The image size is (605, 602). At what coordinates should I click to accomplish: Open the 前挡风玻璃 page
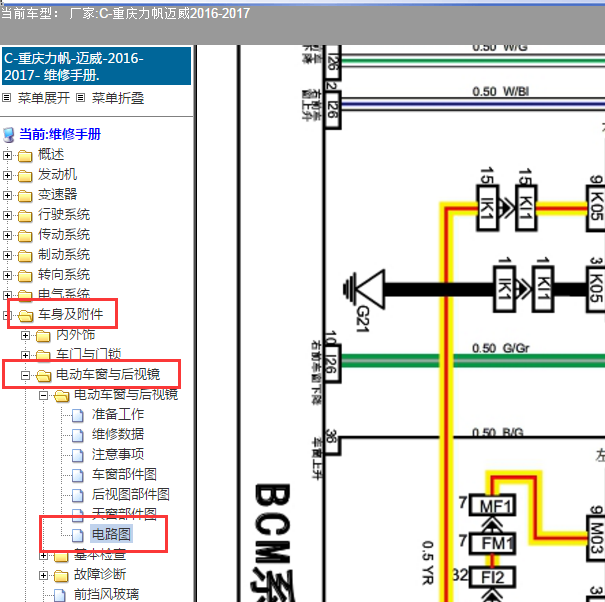[106, 595]
